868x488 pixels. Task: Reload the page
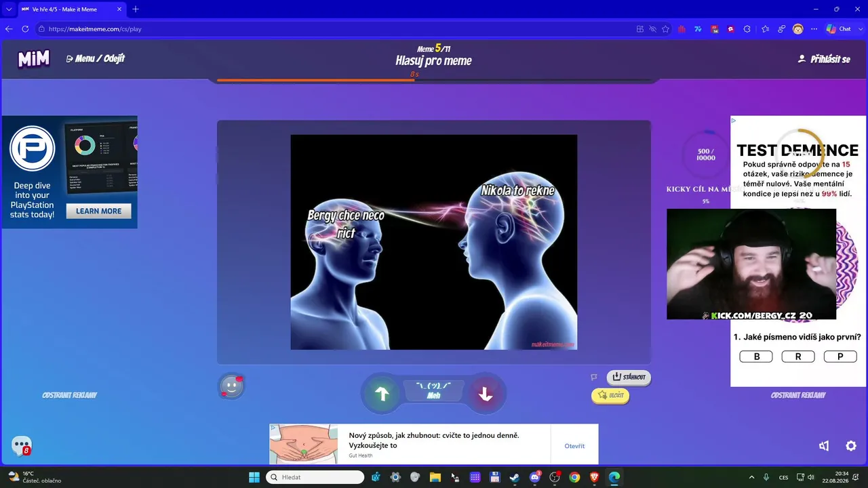point(25,29)
